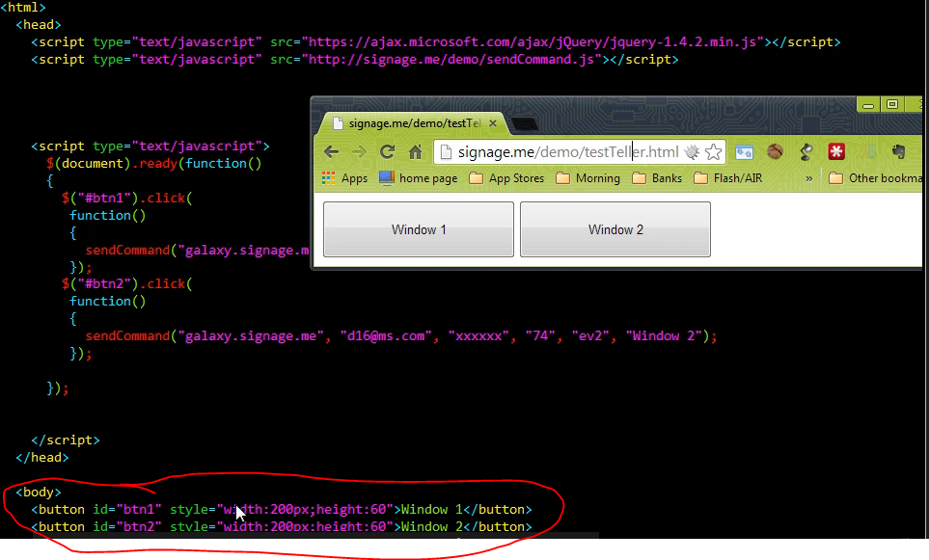The width and height of the screenshot is (929, 560).
Task: Open the Morning bookmark folder
Action: pos(588,178)
